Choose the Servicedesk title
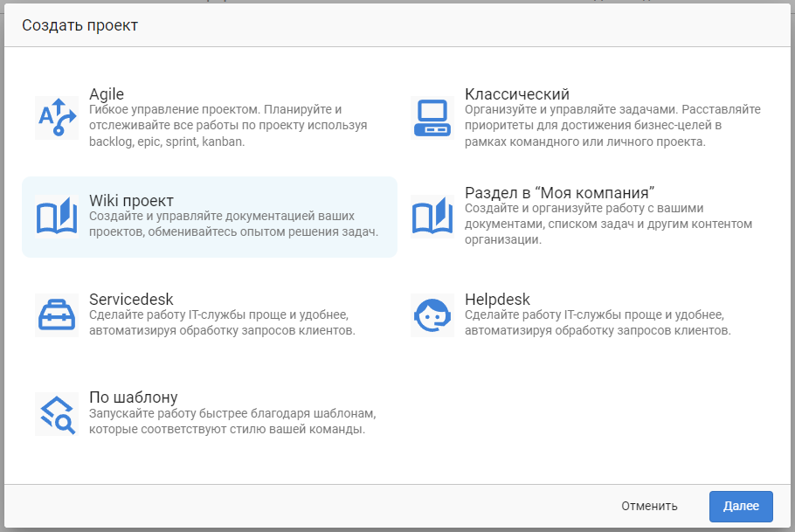This screenshot has height=532, width=795. tap(131, 300)
